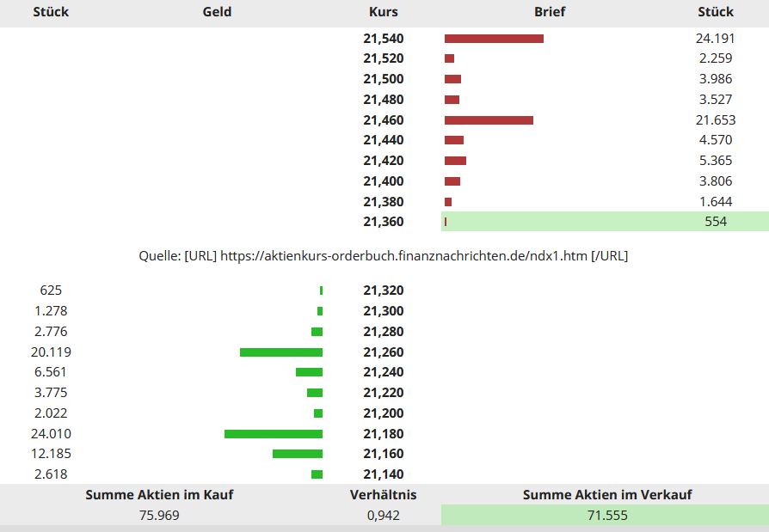Open the finanznachrichten.de orderbuch source link
769x532 pixels.
(x=403, y=256)
